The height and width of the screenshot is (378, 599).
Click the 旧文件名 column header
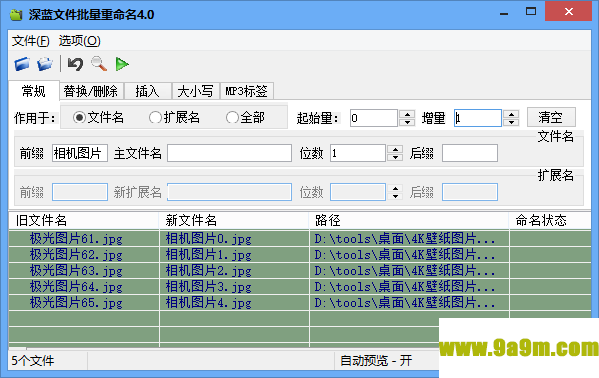[83, 220]
